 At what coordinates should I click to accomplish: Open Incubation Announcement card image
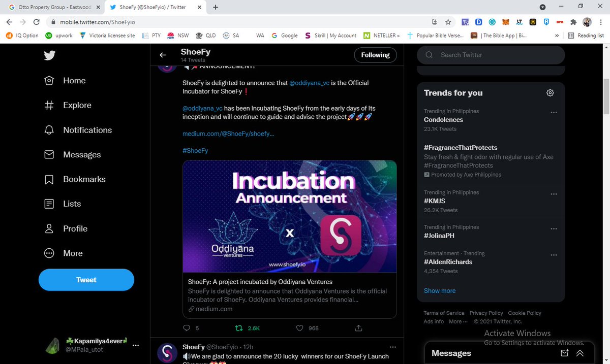(290, 216)
